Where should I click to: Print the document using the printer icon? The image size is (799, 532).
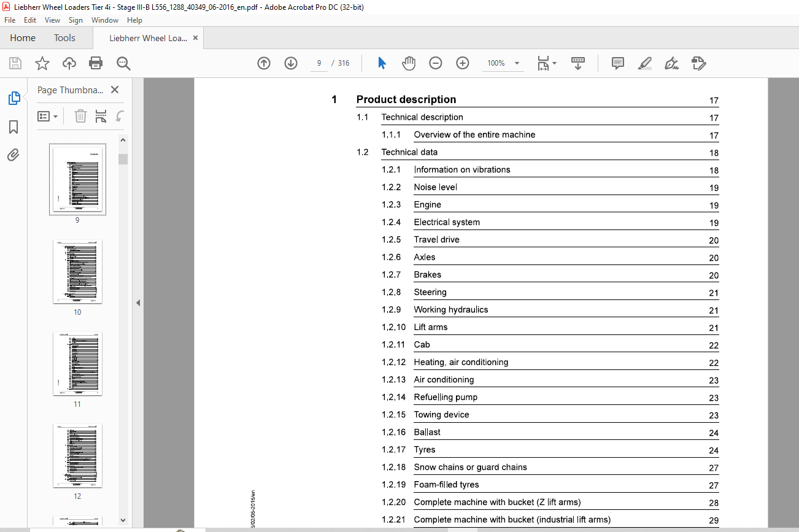click(96, 63)
